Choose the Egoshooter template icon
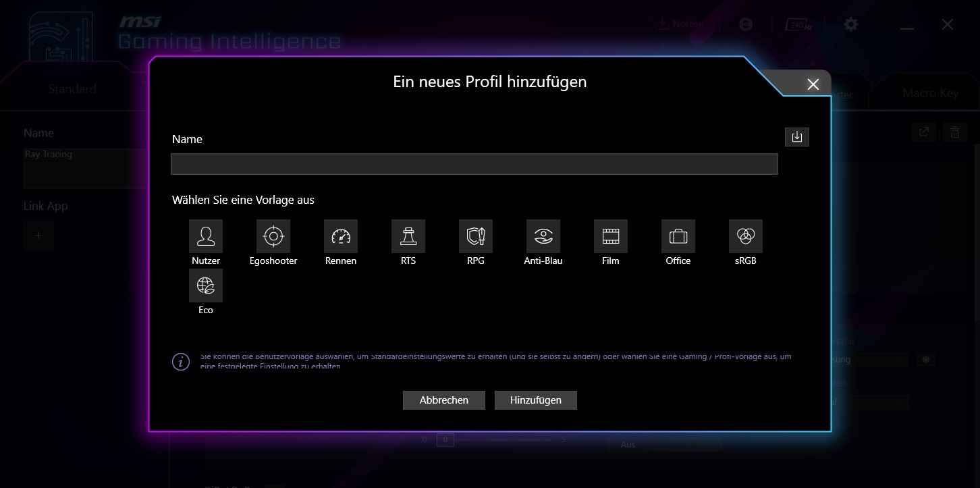The image size is (980, 488). (x=273, y=236)
